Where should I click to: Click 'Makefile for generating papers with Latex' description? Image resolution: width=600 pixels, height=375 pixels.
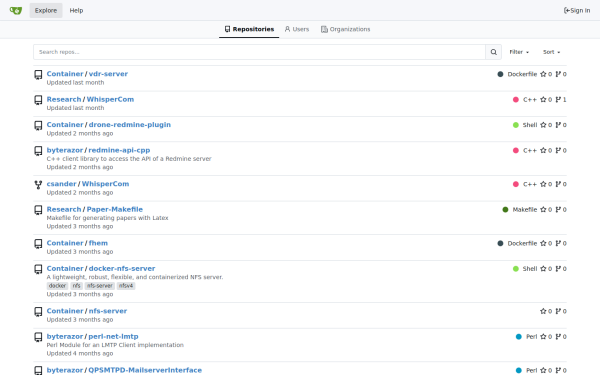108,218
